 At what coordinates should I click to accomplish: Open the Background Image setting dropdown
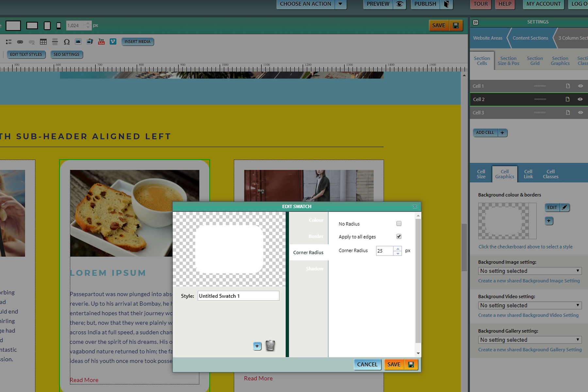click(530, 271)
